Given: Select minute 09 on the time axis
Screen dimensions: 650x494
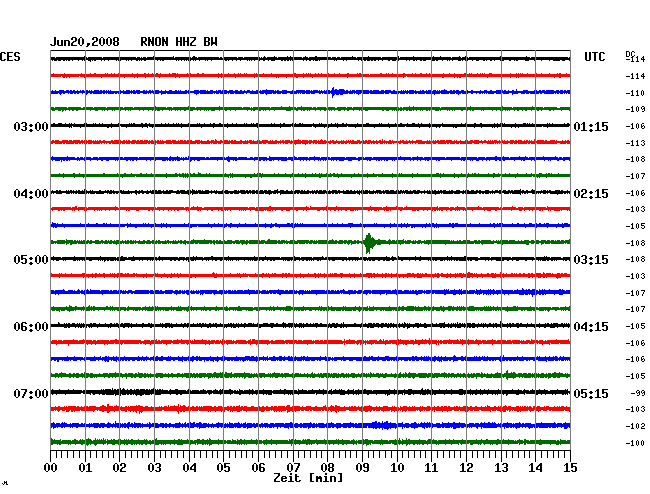Looking at the screenshot, I should point(362,467).
